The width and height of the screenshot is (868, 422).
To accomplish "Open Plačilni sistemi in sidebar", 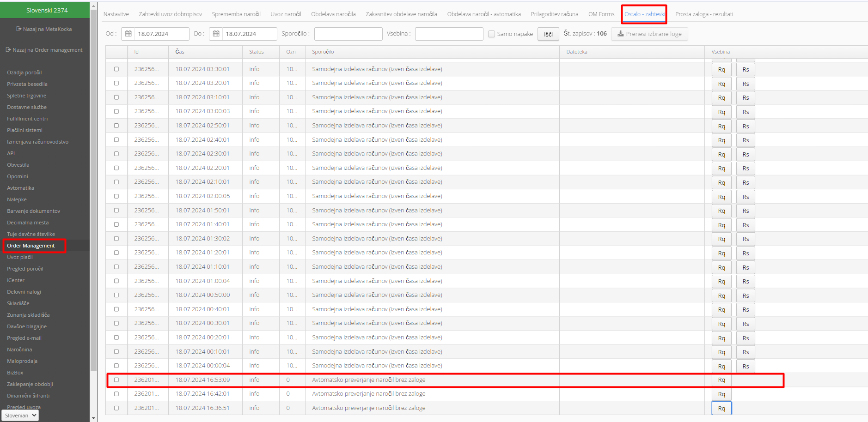I will (25, 130).
